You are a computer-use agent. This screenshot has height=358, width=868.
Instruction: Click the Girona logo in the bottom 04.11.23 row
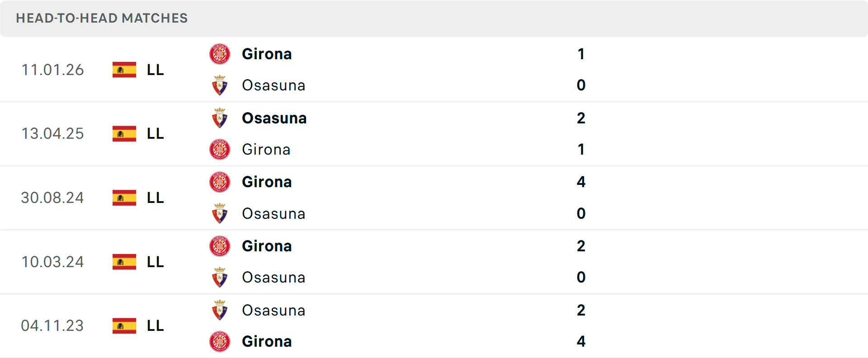coord(220,342)
